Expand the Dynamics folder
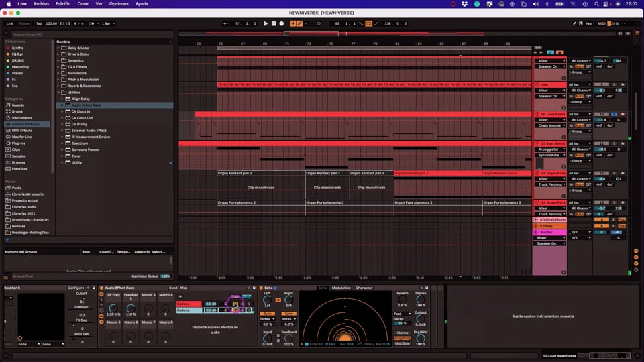This screenshot has width=644, height=362. 58,60
